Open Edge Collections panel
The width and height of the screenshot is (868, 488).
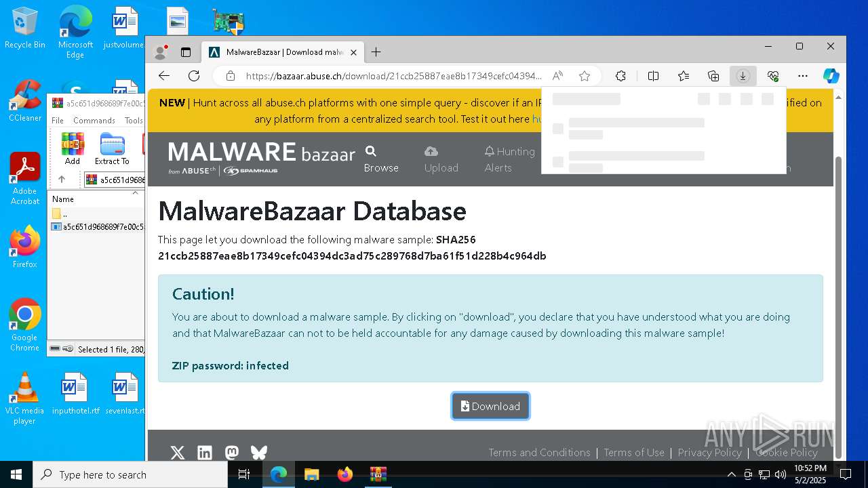click(713, 76)
